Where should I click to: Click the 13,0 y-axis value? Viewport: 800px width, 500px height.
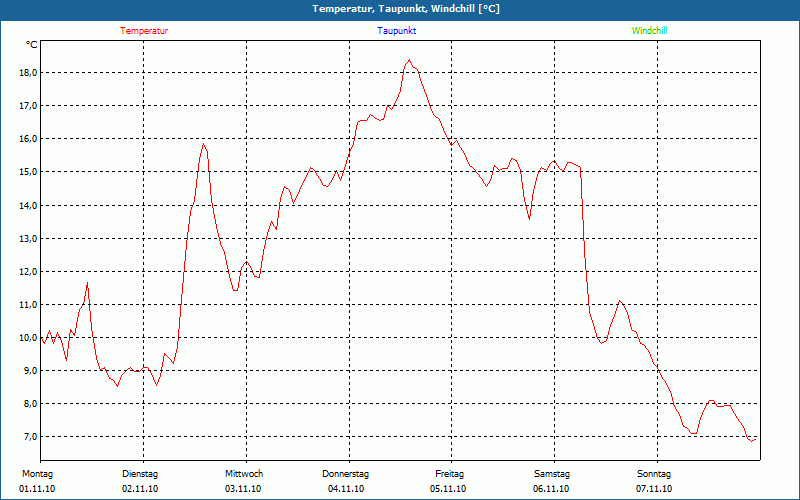pos(29,238)
